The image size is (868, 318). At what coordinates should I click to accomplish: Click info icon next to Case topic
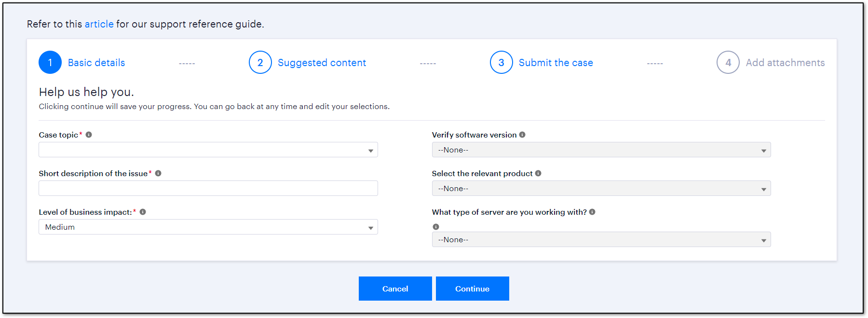point(89,135)
